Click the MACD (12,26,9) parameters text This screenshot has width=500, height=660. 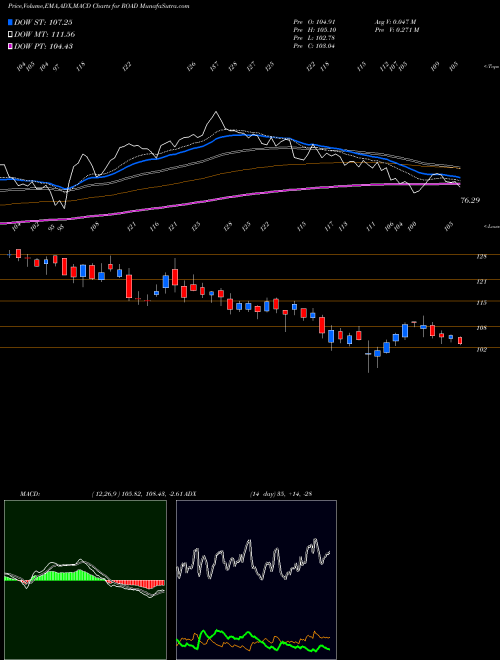(x=136, y=494)
